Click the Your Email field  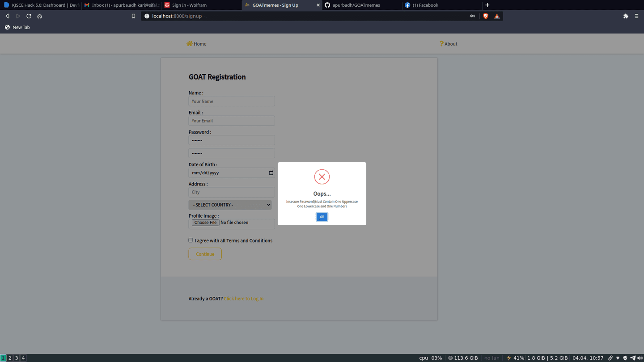point(232,121)
